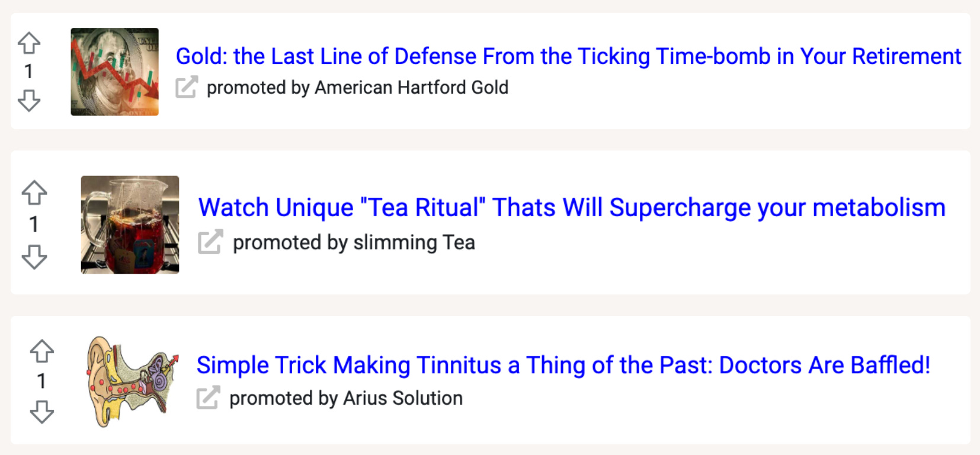Click the upvote arrow on the Gold article
Viewport: 980px width, 455px height.
[x=28, y=43]
